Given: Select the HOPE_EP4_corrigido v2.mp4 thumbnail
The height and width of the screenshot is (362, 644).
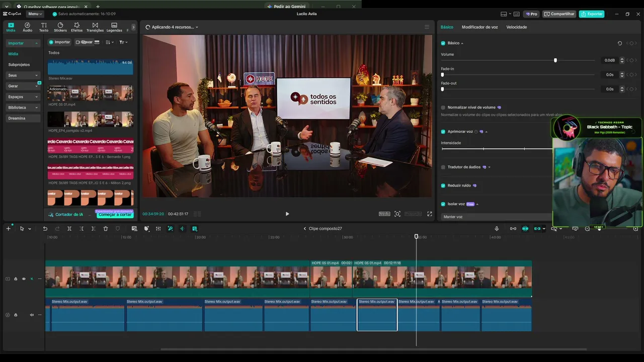Looking at the screenshot, I should tap(91, 119).
